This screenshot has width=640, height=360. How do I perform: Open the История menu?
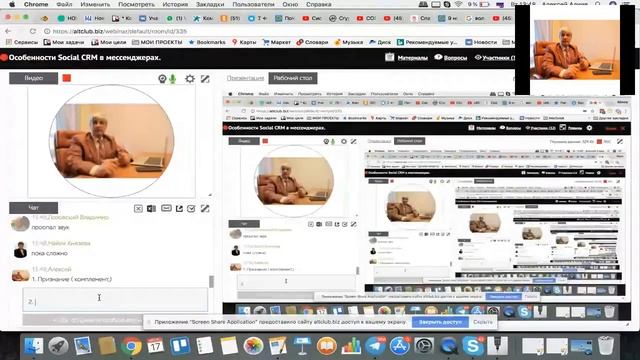[x=176, y=4]
